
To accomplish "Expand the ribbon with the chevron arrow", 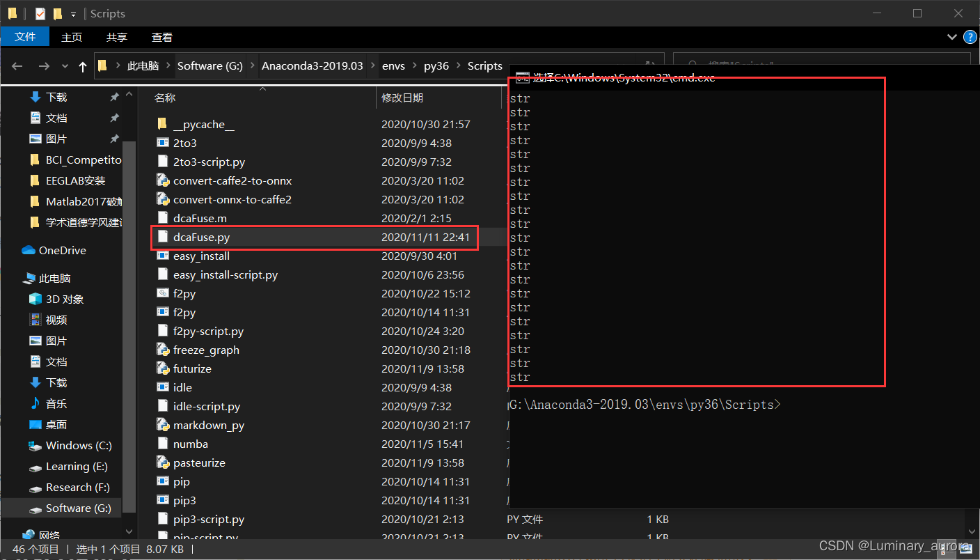I will 951,37.
